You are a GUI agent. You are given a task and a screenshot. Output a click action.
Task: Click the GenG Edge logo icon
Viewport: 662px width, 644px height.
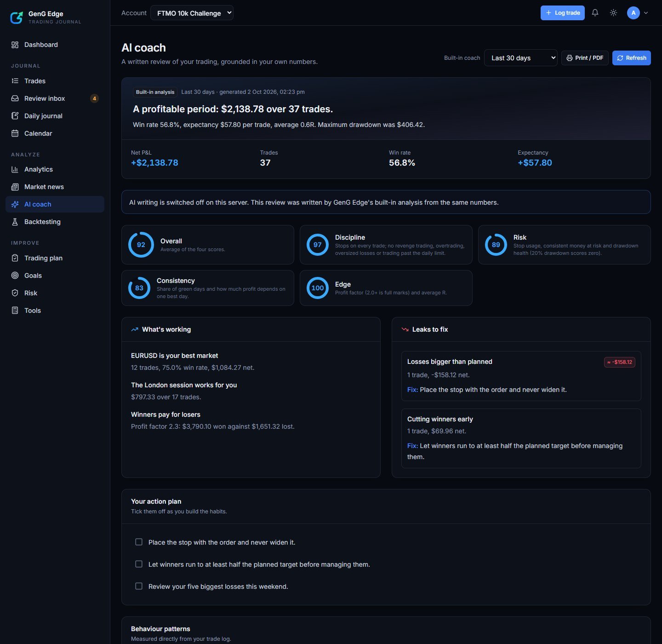(x=17, y=17)
